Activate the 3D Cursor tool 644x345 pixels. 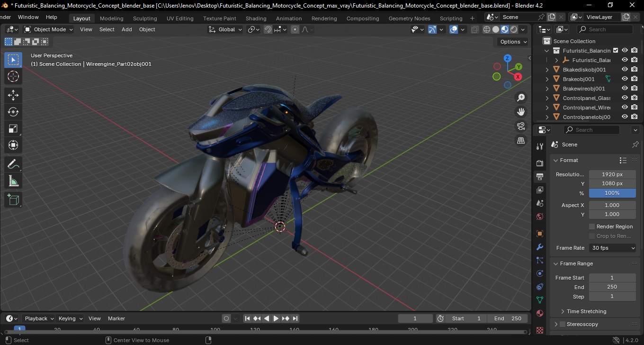pyautogui.click(x=13, y=76)
